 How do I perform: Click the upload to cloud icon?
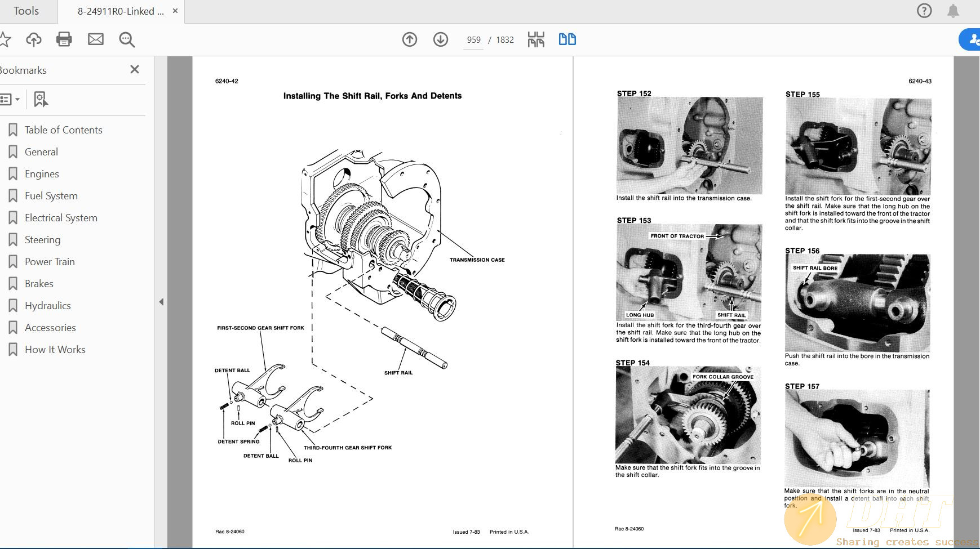pos(34,39)
